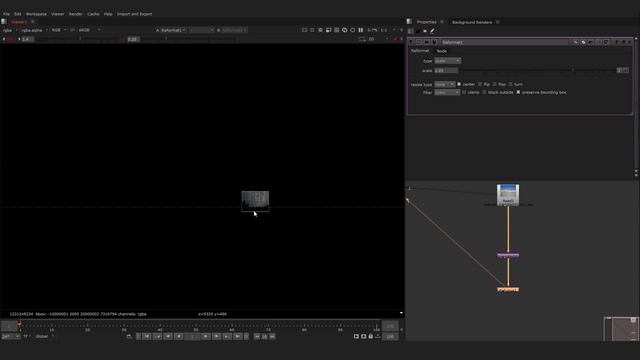Open the Viewer menu
Screen dimensions: 640x360
pos(58,14)
